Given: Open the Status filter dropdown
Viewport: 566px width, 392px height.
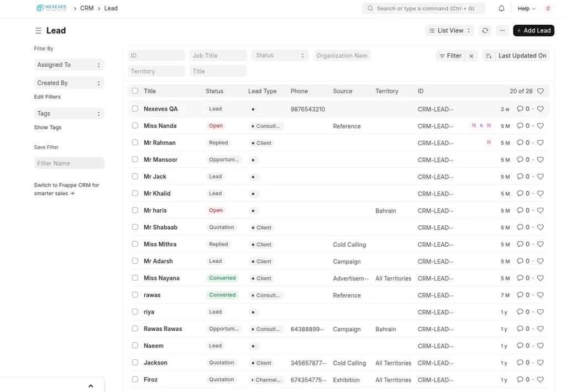Looking at the screenshot, I should (x=280, y=56).
